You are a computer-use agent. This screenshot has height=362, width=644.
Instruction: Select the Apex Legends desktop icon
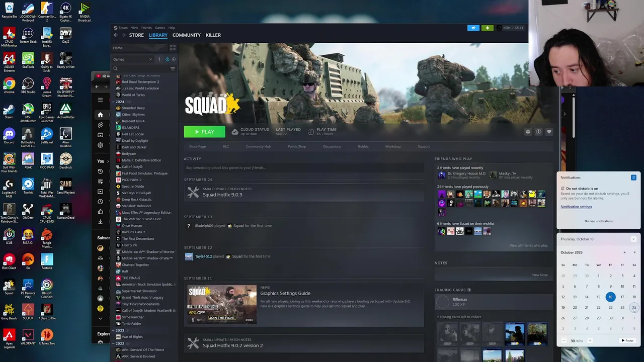point(9,338)
